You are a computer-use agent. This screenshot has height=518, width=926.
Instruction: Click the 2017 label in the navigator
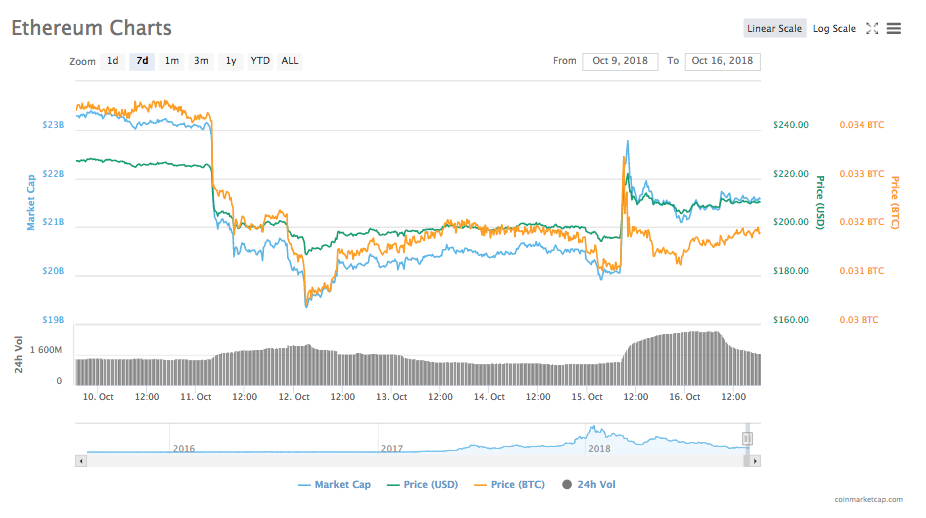click(392, 449)
